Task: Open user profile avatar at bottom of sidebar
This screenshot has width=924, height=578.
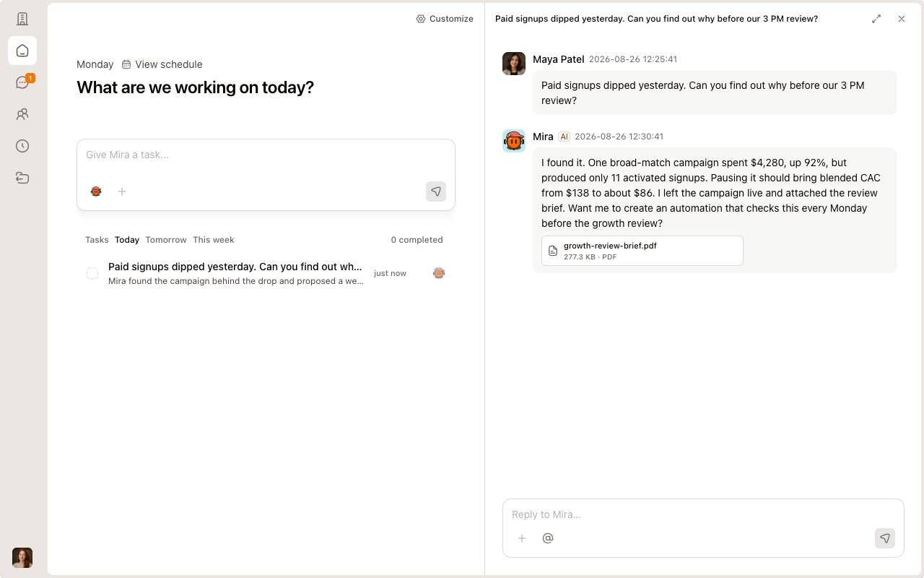Action: [22, 558]
